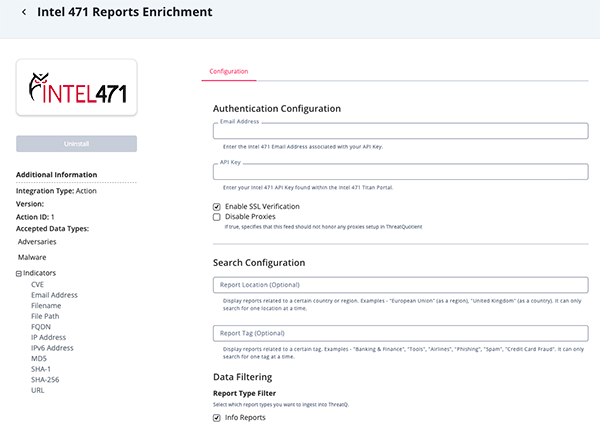
Task: Select File Path under Indicators
Action: 45,316
